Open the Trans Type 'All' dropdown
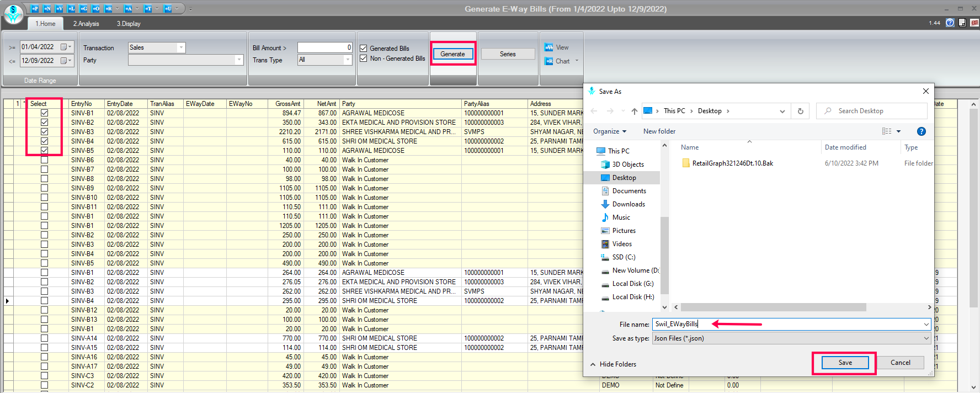Screen dimensions: 980x393 click(x=348, y=60)
